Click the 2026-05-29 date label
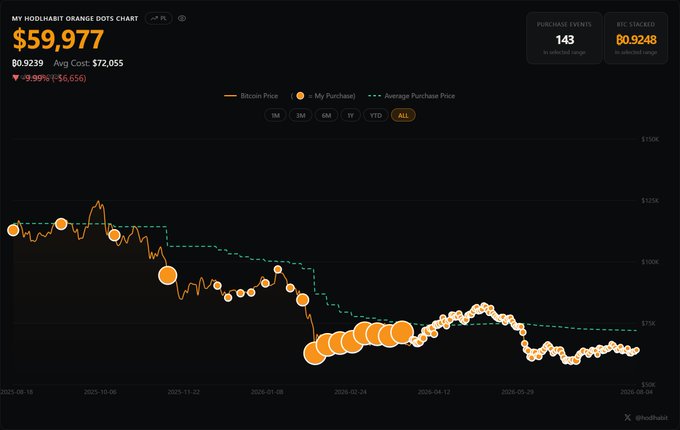This screenshot has width=680, height=430. coord(517,392)
